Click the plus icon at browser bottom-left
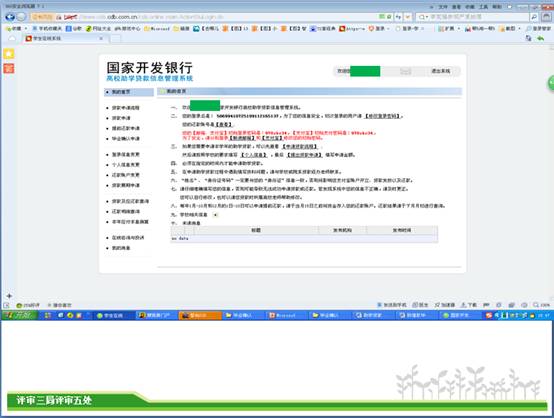 point(9,296)
